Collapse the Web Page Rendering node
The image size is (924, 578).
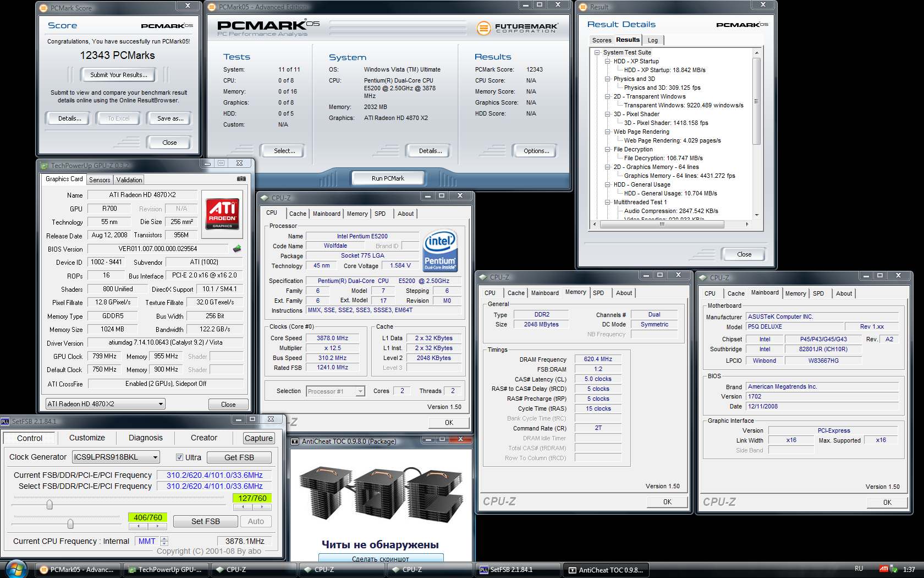pyautogui.click(x=608, y=132)
